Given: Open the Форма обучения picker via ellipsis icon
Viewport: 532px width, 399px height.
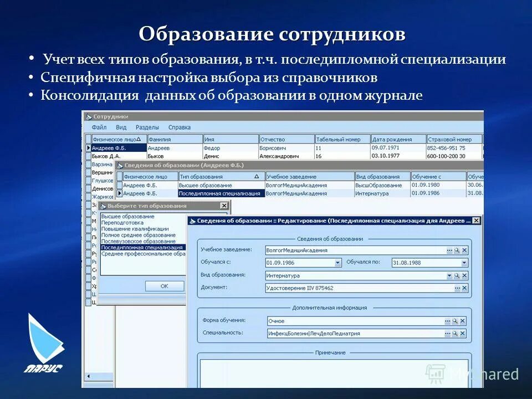Looking at the screenshot, I should 448,320.
